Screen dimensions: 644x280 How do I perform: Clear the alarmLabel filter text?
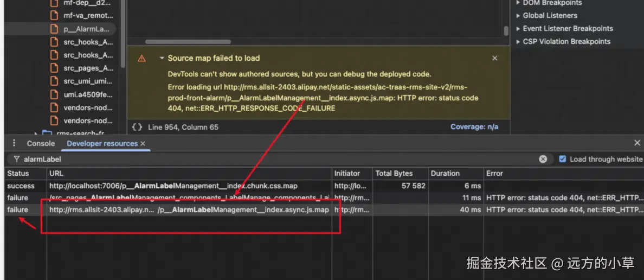pos(543,159)
